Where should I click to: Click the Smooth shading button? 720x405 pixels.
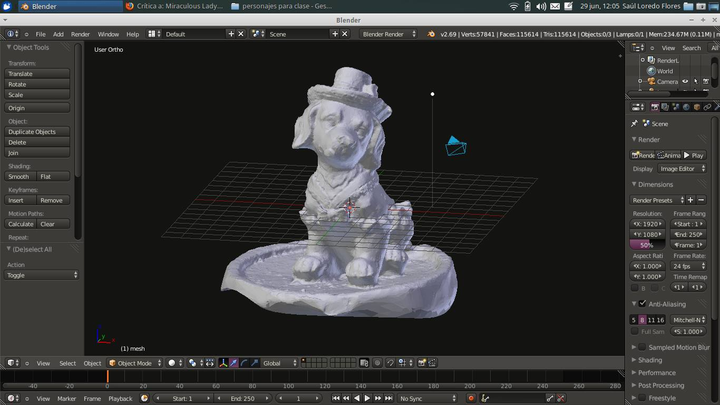[20, 176]
